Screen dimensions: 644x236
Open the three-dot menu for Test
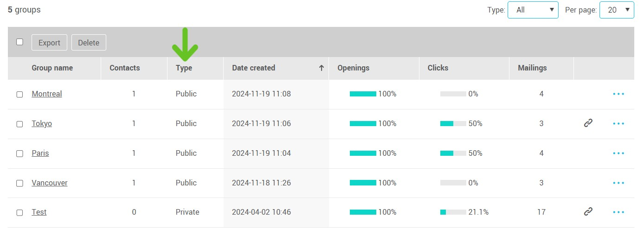click(x=618, y=212)
